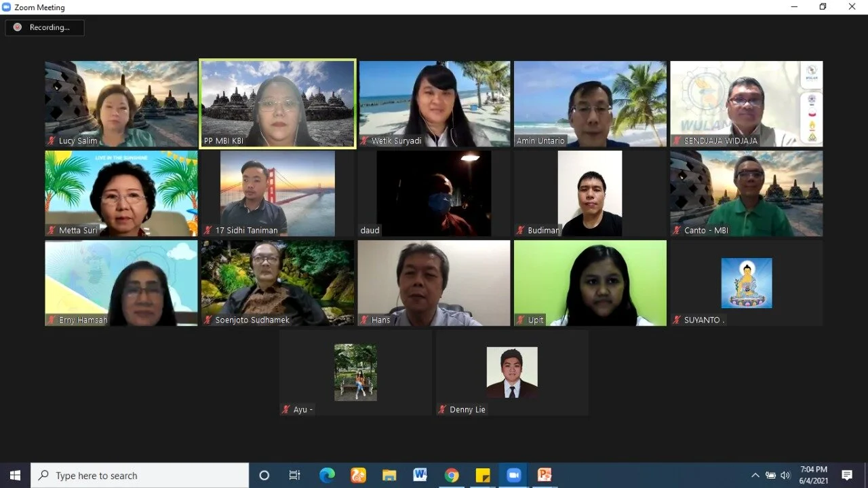Open File Explorer from taskbar
Image resolution: width=868 pixels, height=488 pixels.
click(389, 476)
